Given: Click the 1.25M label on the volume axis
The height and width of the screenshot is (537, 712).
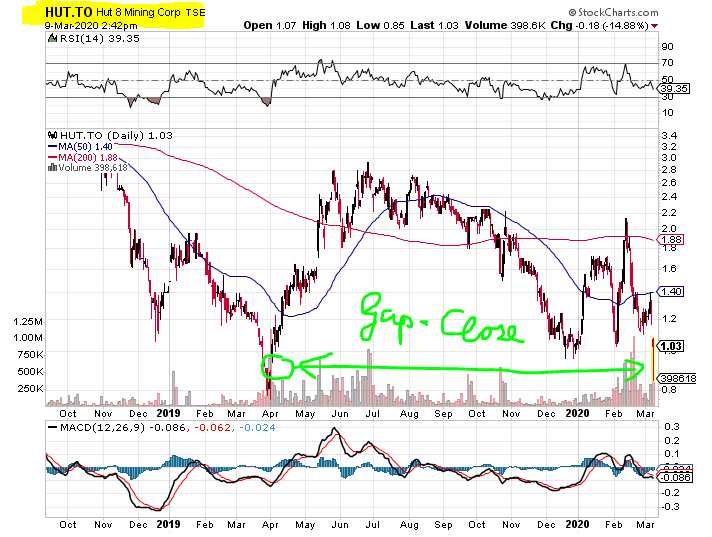Looking at the screenshot, I should point(29,322).
